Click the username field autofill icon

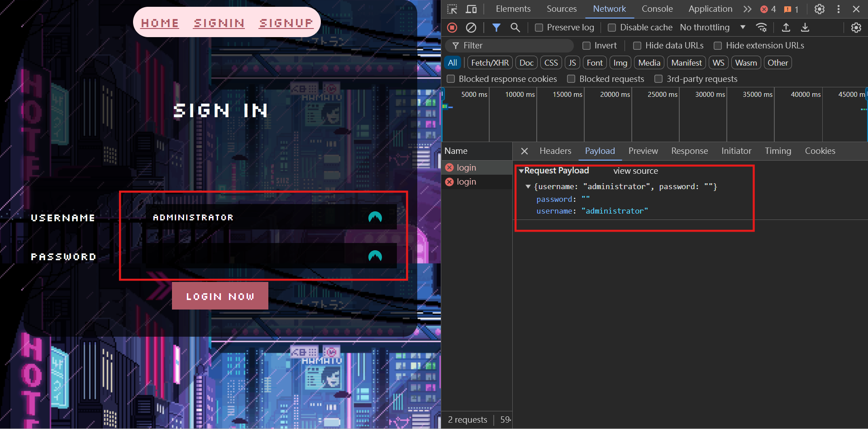[375, 217]
